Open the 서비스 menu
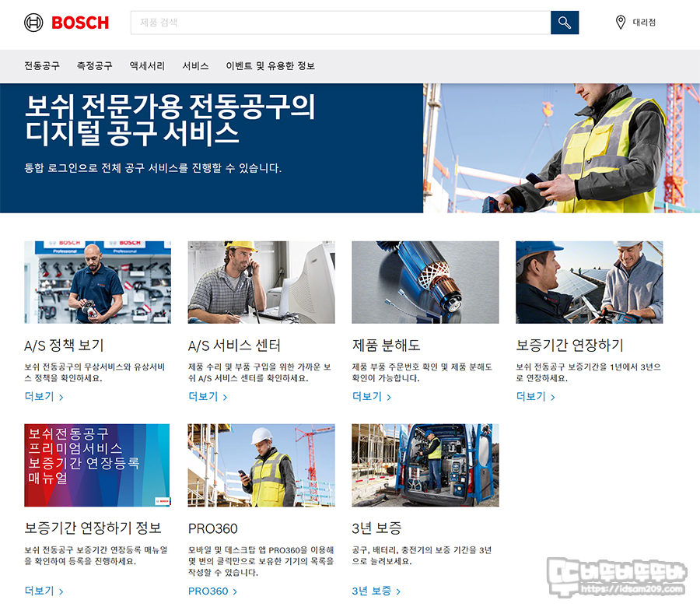The image size is (700, 607). tap(195, 66)
